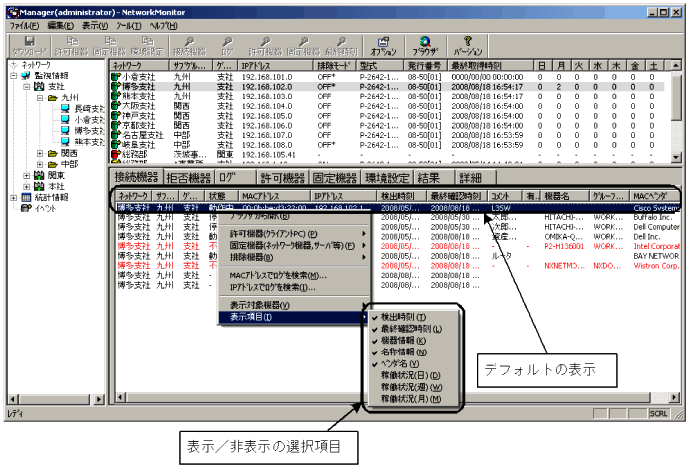Select the 監視情報 tree node icon
Image resolution: width=688 pixels, height=467 pixels.
[26, 75]
